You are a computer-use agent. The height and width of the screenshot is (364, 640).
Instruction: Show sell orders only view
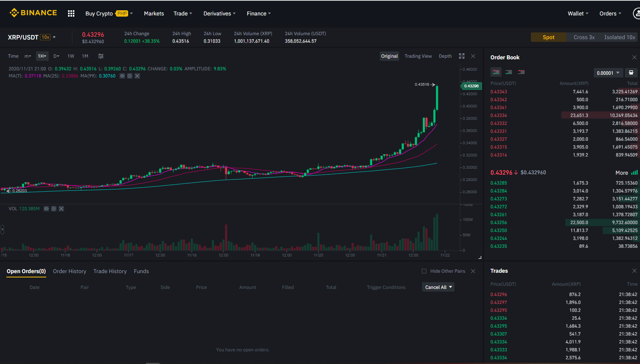pos(521,72)
